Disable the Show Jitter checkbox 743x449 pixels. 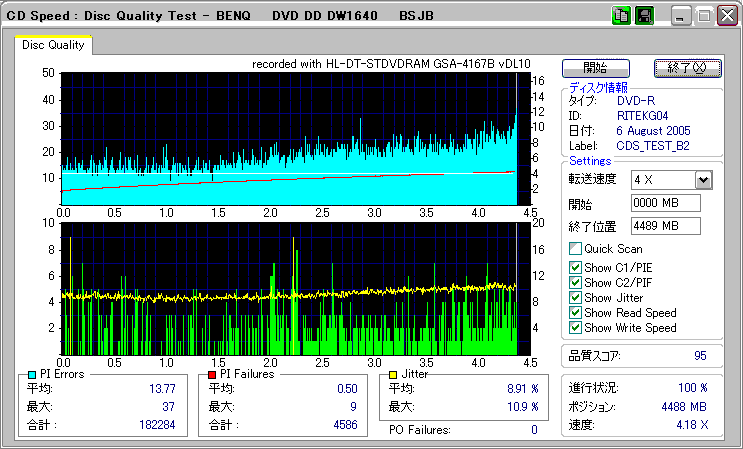pos(575,298)
